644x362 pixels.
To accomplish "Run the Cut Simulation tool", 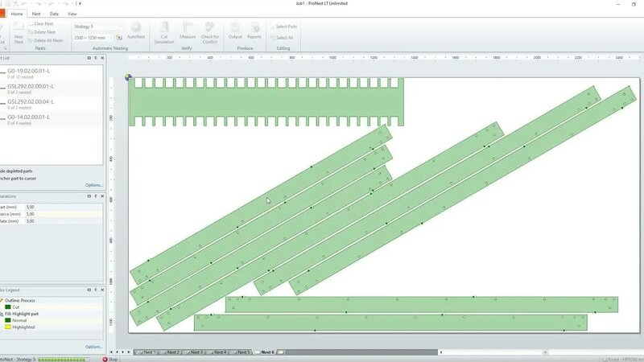I will [x=164, y=33].
